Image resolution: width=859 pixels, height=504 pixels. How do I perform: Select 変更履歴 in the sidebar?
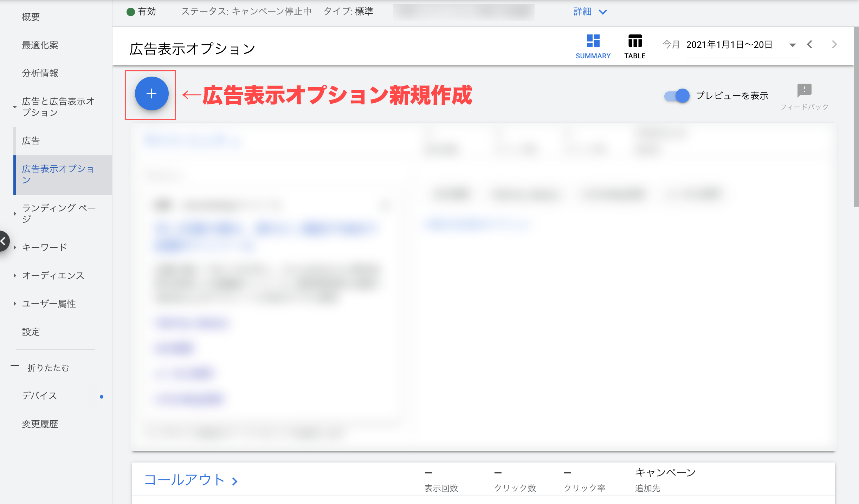[40, 424]
